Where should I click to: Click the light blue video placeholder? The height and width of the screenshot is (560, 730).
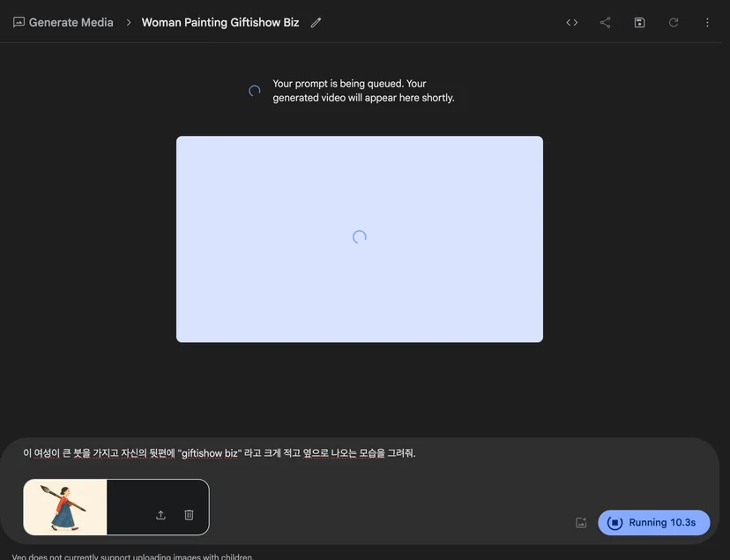(x=360, y=239)
